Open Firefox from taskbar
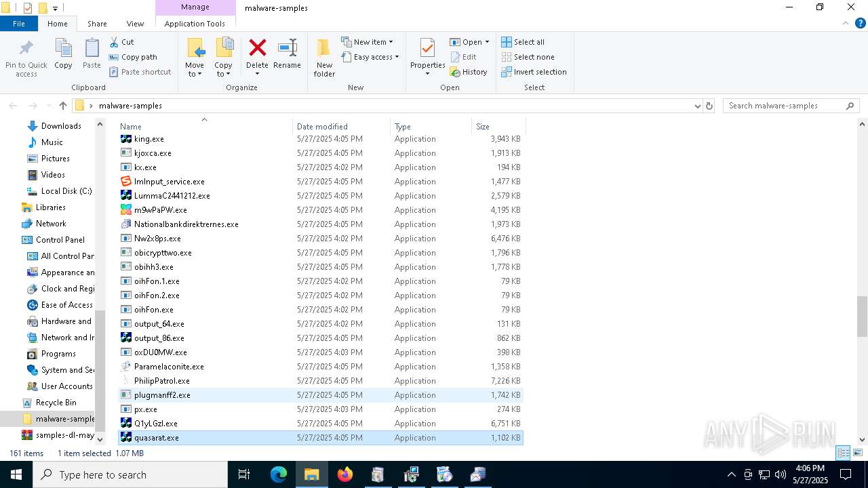Screen dimensions: 868x488 click(345, 474)
